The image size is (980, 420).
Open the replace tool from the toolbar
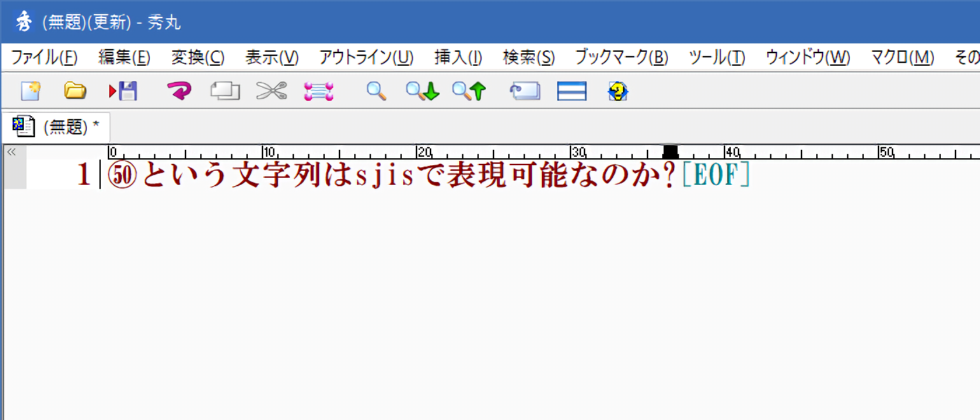pyautogui.click(x=525, y=91)
